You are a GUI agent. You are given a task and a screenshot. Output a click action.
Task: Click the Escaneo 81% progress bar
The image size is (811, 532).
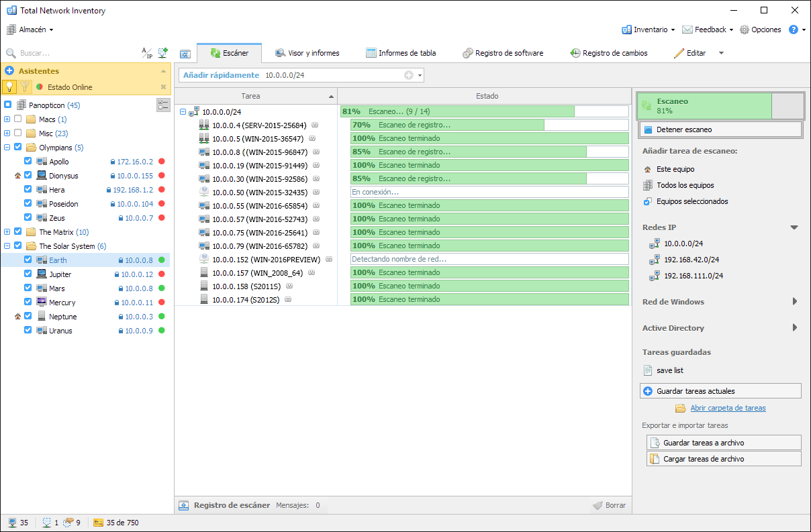pyautogui.click(x=704, y=106)
